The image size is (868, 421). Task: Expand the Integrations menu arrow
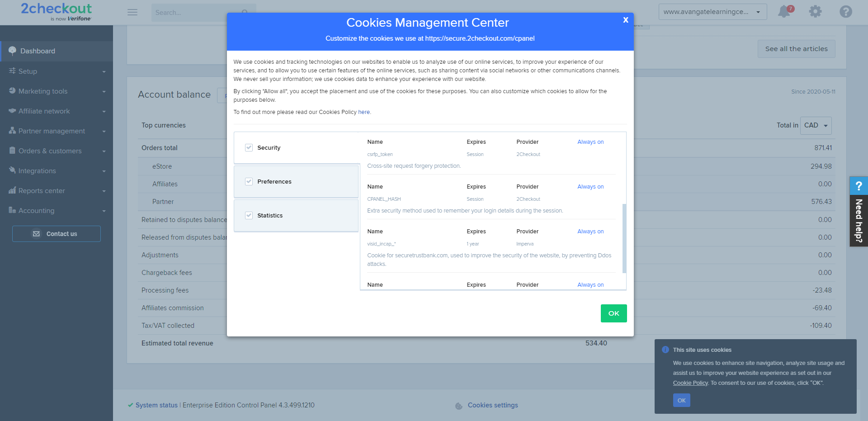(104, 171)
